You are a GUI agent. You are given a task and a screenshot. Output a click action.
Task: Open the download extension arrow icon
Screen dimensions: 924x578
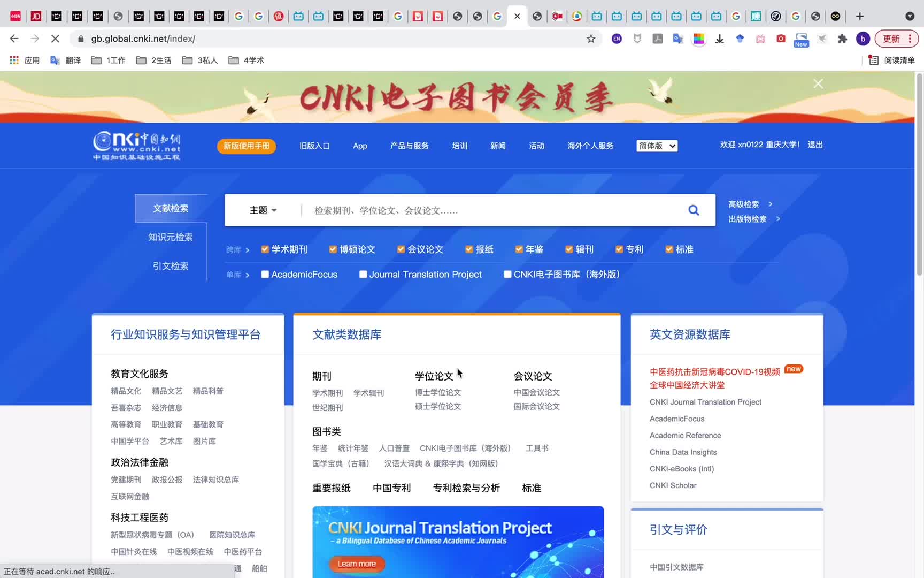pyautogui.click(x=720, y=39)
